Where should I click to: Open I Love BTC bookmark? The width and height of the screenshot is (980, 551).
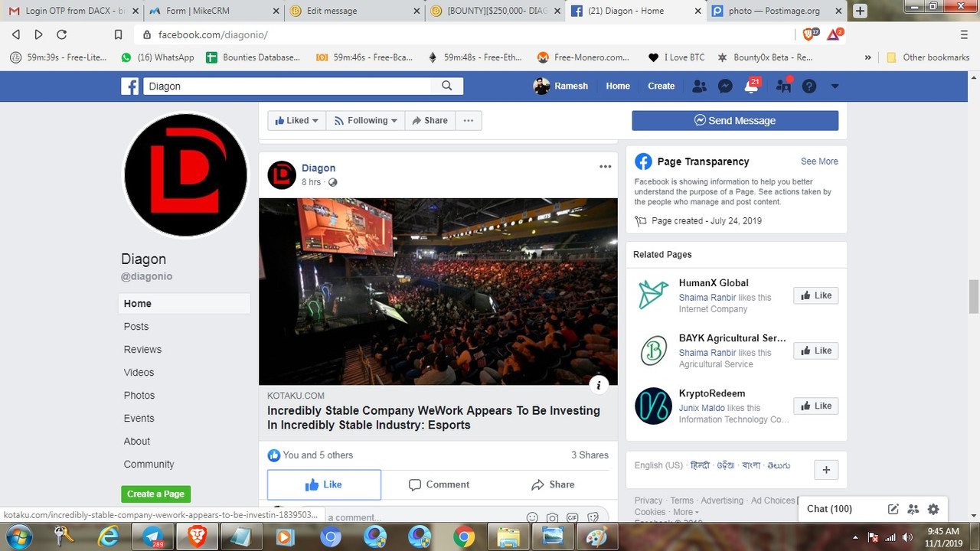[x=676, y=57]
